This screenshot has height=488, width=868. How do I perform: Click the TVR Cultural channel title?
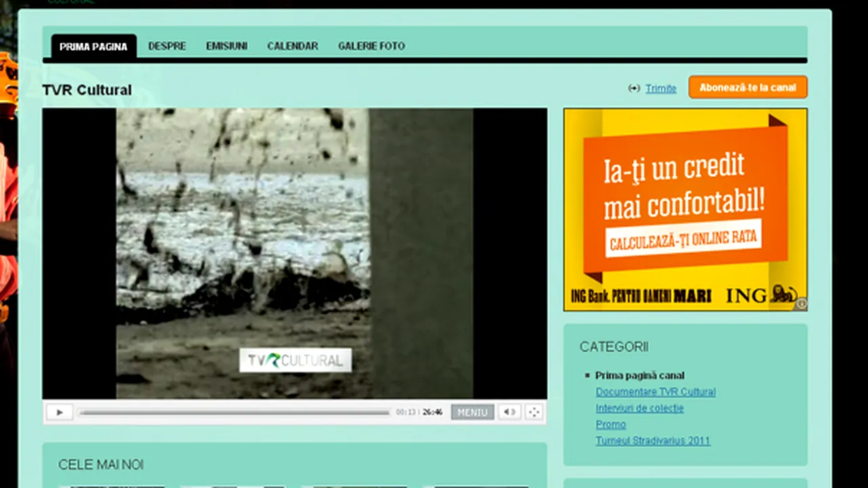(87, 90)
